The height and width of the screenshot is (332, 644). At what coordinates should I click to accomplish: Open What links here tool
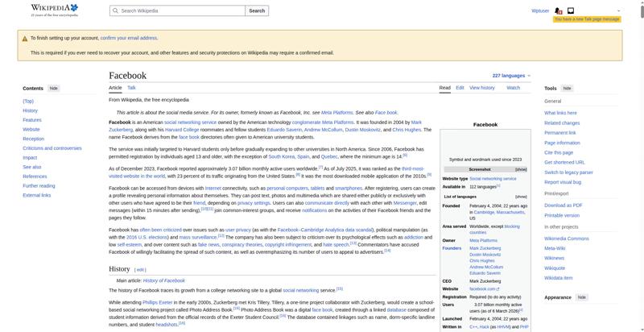[560, 113]
